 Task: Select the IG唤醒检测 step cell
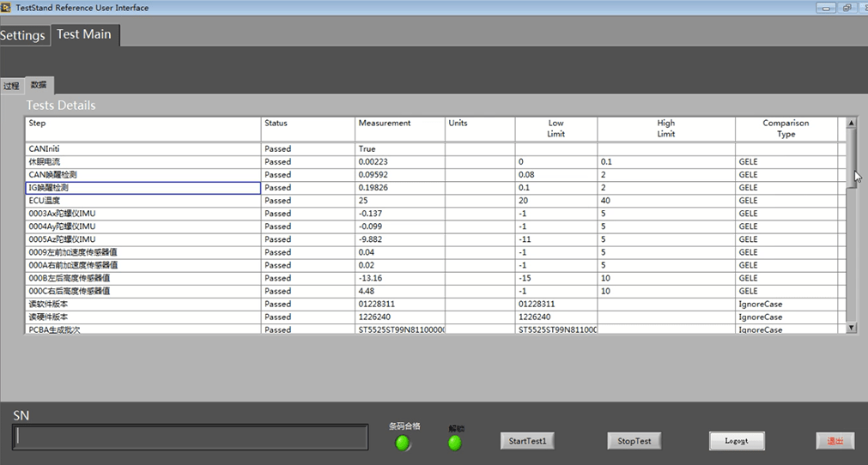click(143, 188)
